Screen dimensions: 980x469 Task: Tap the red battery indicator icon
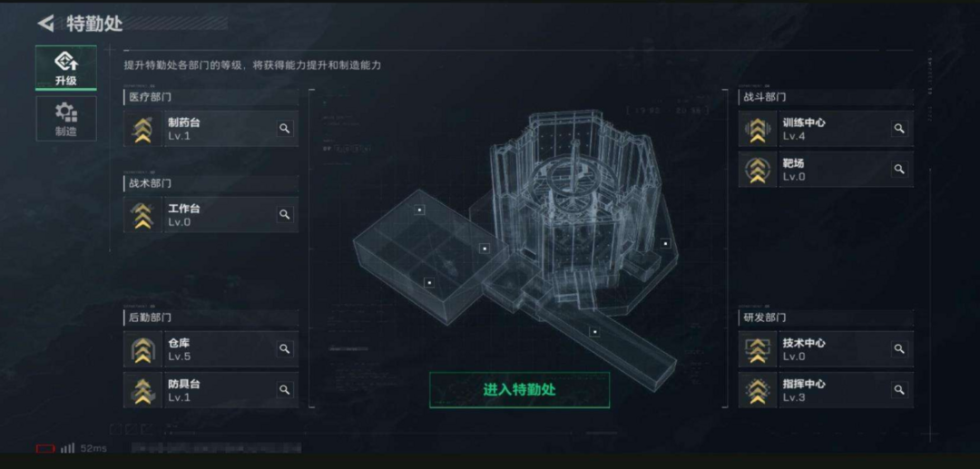coord(45,448)
